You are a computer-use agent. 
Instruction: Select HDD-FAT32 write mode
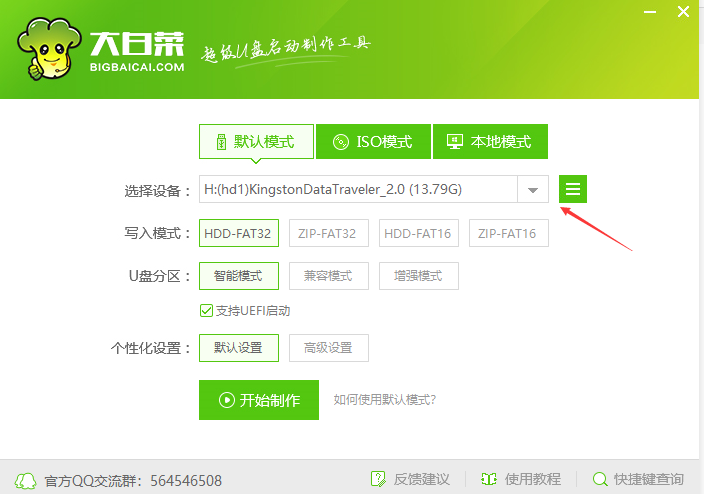click(x=239, y=233)
